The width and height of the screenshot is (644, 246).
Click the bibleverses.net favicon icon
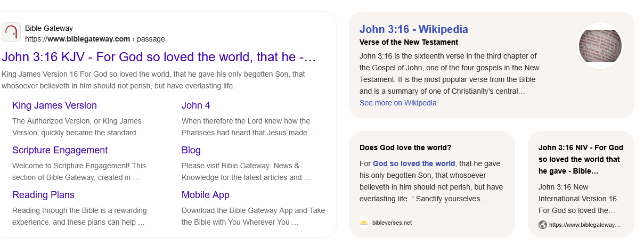pos(364,223)
